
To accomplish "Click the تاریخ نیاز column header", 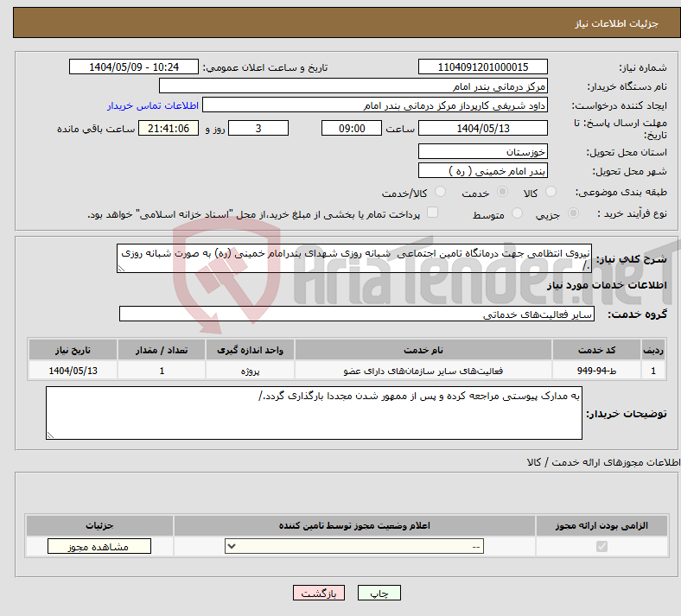I will (x=73, y=350).
